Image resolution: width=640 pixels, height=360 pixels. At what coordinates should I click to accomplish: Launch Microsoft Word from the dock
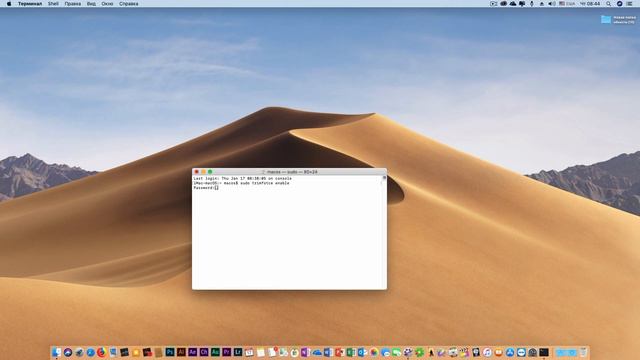pos(328,352)
